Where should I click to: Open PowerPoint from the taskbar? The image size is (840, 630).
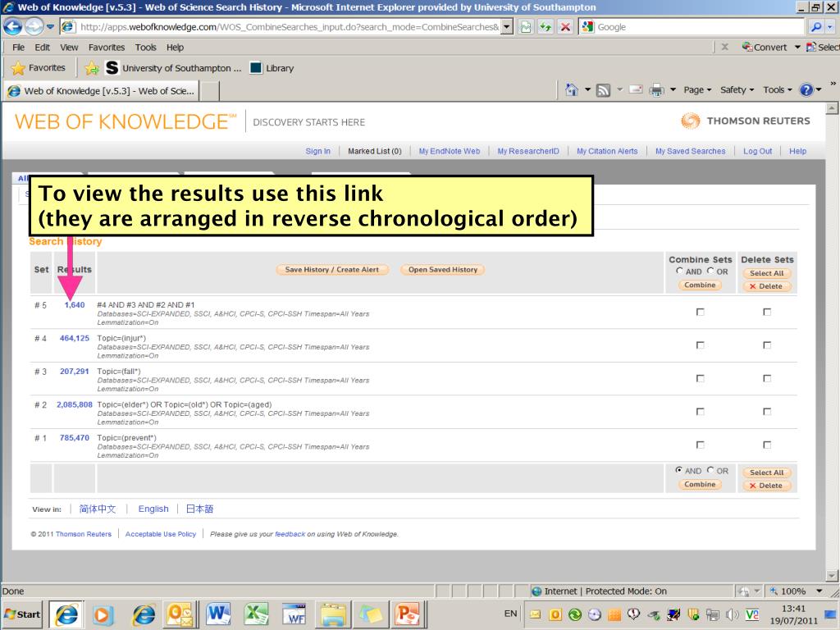[x=407, y=614]
